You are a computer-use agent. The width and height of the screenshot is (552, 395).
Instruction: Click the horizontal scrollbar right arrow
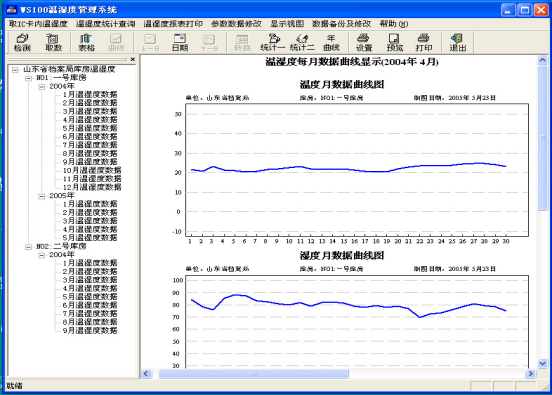coord(530,374)
